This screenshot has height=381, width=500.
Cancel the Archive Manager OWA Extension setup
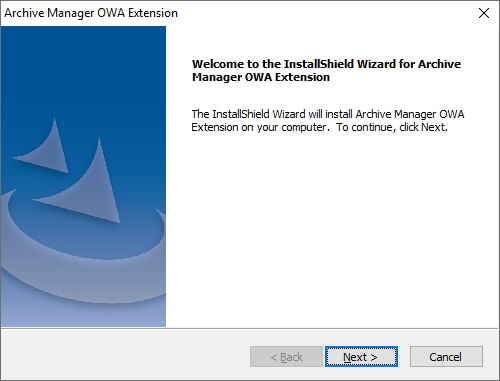(x=446, y=357)
